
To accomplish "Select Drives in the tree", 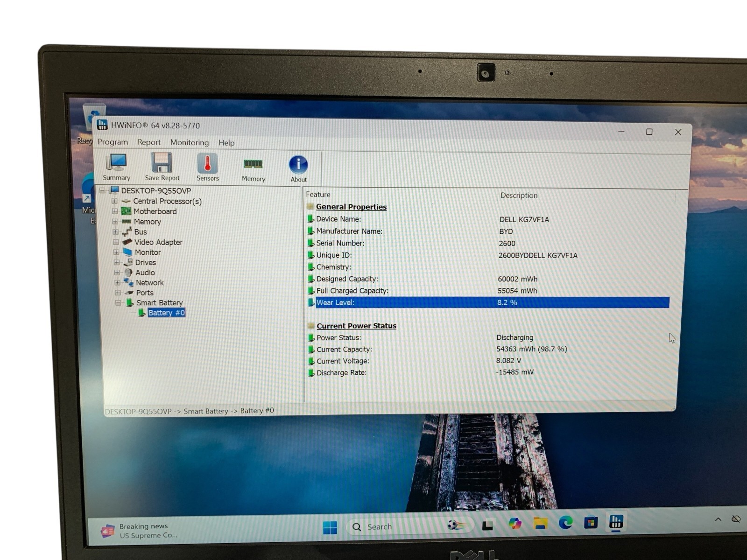I will (x=145, y=263).
